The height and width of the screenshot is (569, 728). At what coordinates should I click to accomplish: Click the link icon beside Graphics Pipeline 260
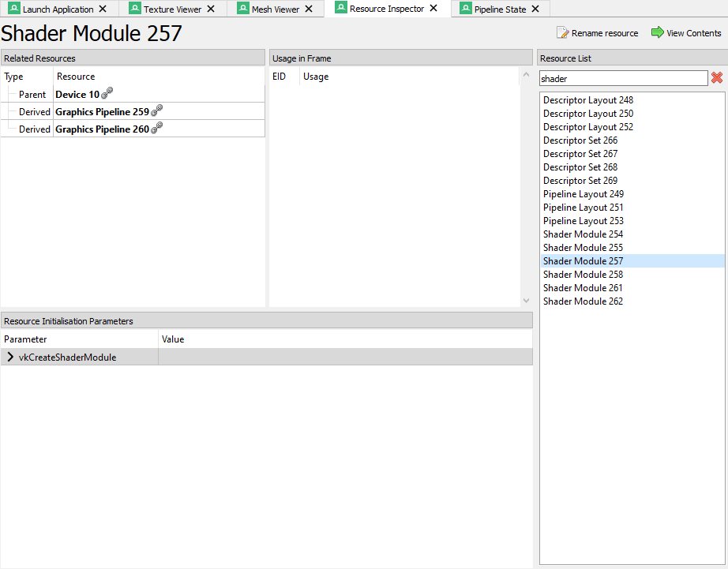coord(156,129)
